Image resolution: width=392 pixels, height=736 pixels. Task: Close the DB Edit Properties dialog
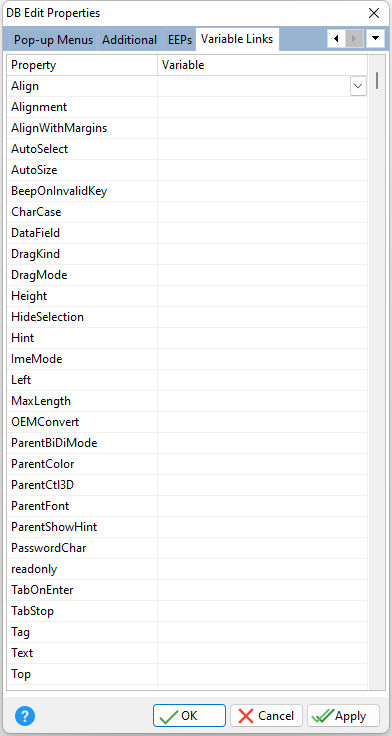(374, 13)
